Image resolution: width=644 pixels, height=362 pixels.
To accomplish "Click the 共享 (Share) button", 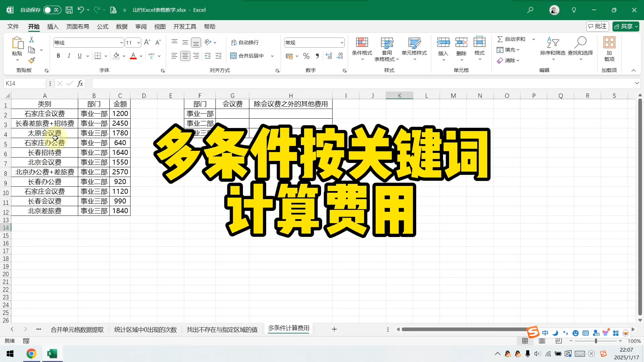I will tap(626, 26).
